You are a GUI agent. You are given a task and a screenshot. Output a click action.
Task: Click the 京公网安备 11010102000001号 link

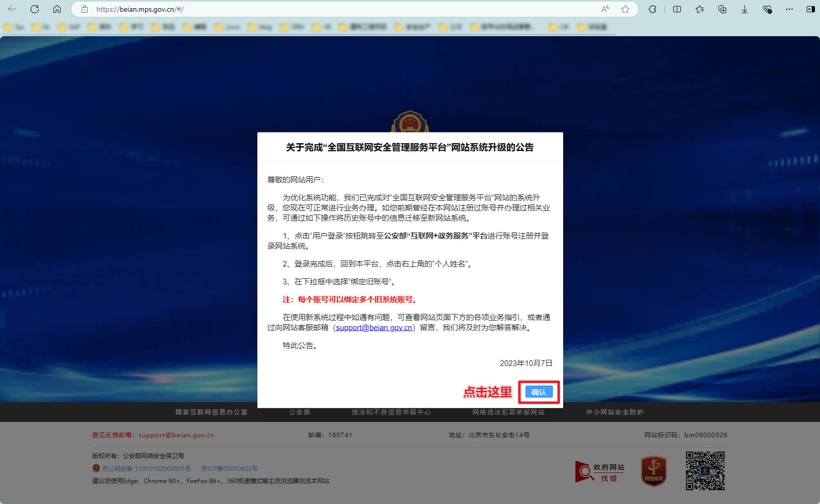click(146, 468)
